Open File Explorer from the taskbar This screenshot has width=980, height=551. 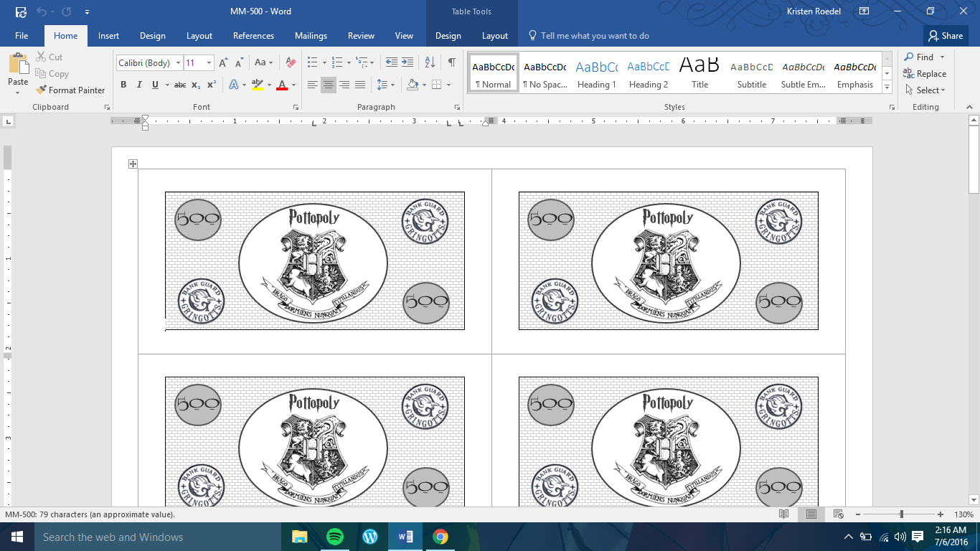tap(299, 537)
